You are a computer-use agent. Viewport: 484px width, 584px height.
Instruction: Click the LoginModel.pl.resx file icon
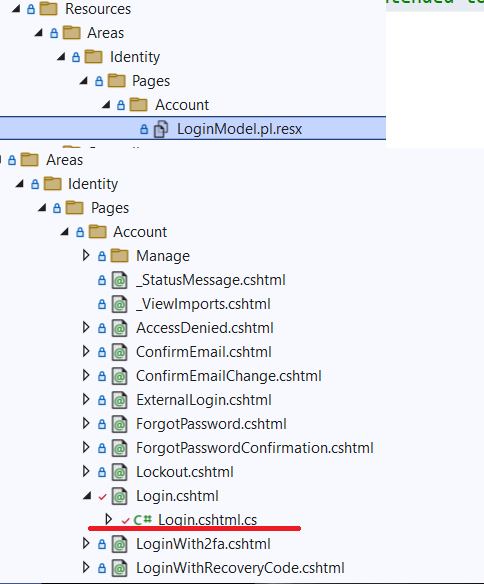pos(161,129)
